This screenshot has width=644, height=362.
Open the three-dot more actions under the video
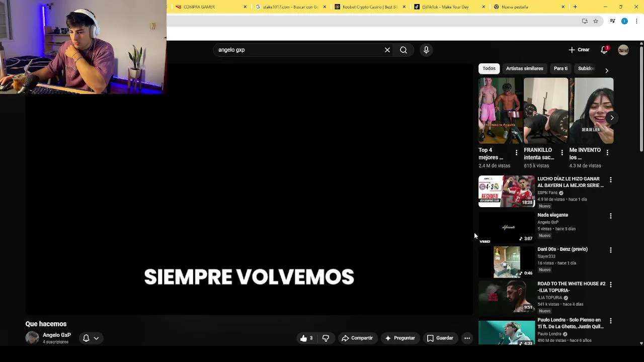(x=467, y=338)
